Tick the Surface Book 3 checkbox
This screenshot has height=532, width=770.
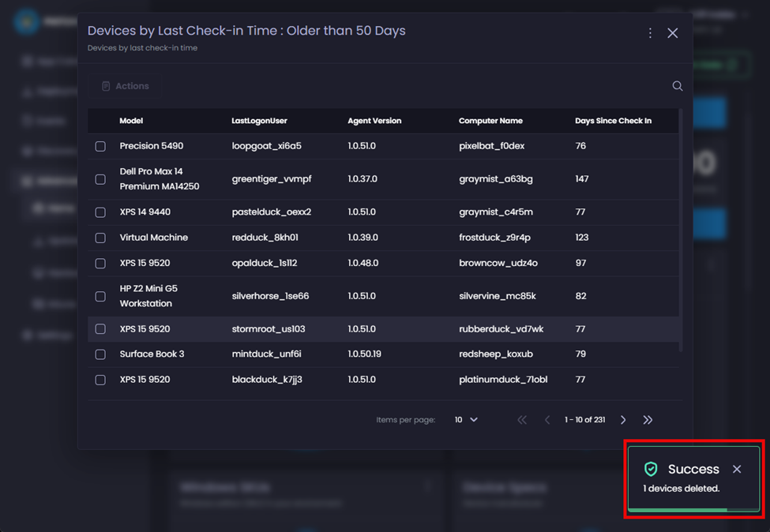tap(100, 354)
